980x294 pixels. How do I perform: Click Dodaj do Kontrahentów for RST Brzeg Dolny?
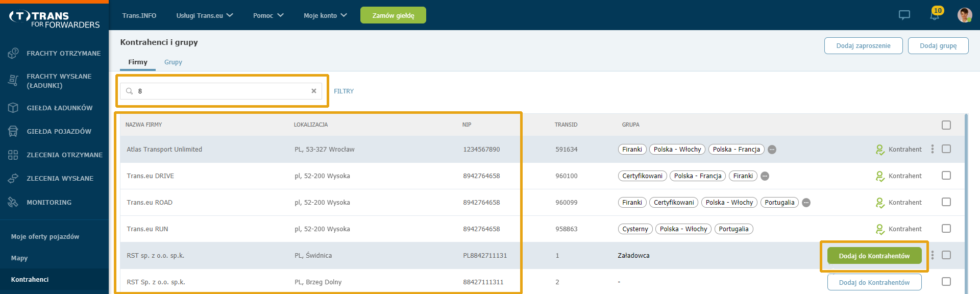(874, 282)
